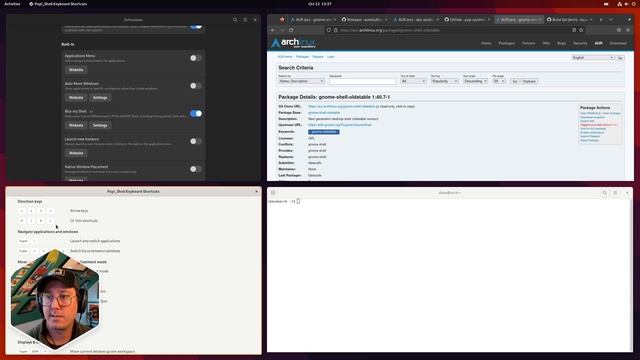Reload the page in the Firefox toolbar
640x360 pixels.
click(291, 30)
